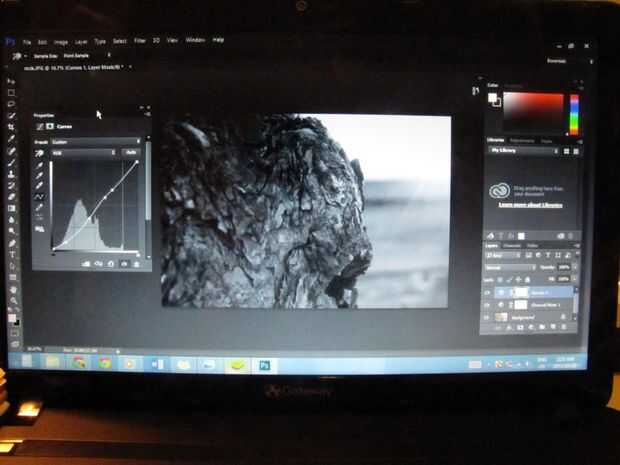Open the Curves Preset dropdown
620x465 pixels.
pyautogui.click(x=96, y=142)
